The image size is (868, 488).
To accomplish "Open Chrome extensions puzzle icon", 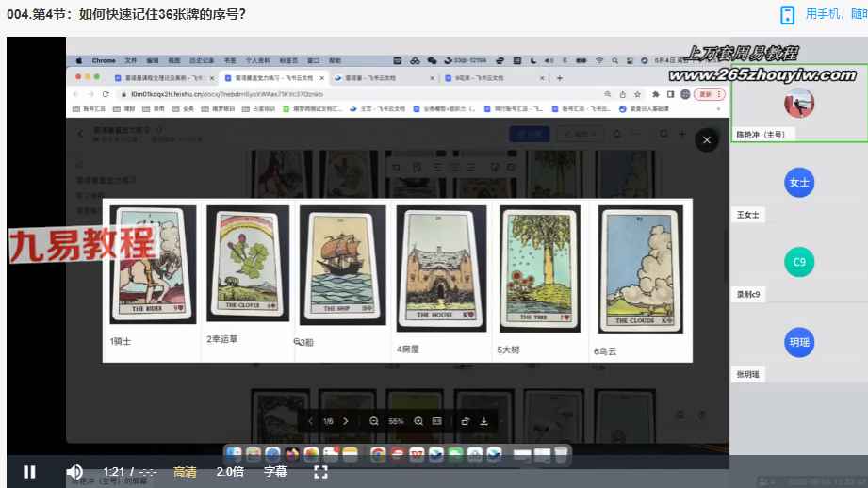I will click(655, 94).
